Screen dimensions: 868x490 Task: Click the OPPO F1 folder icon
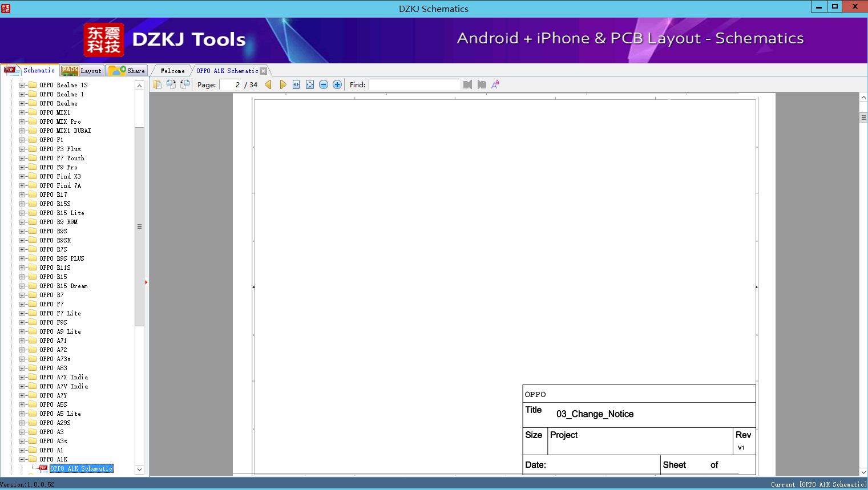[x=33, y=140]
